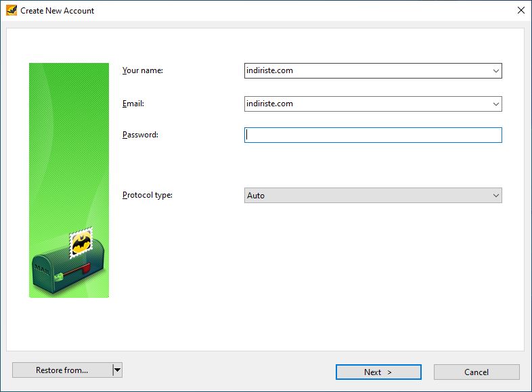This screenshot has width=532, height=392.
Task: Expand the Email dropdown arrow
Action: pos(495,104)
